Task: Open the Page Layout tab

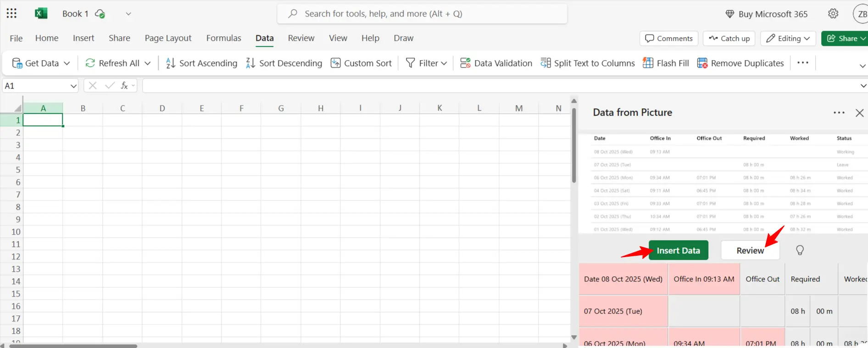Action: 168,38
